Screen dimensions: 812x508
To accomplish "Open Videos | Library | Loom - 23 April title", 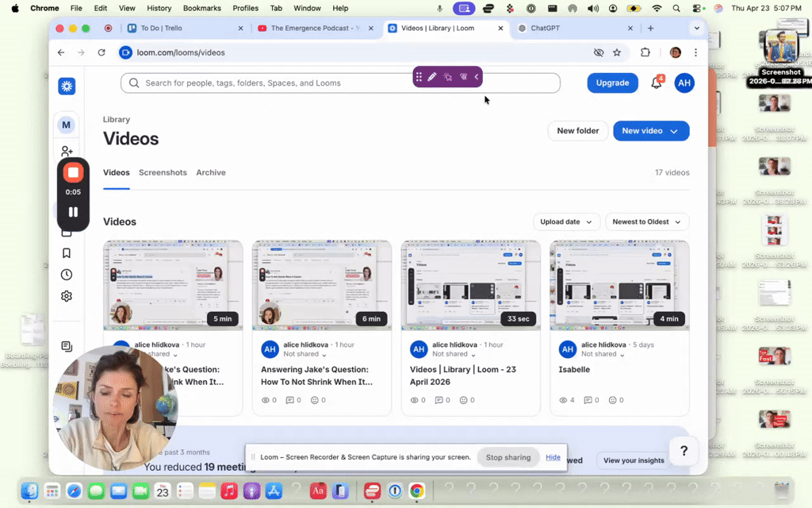I will pos(463,375).
